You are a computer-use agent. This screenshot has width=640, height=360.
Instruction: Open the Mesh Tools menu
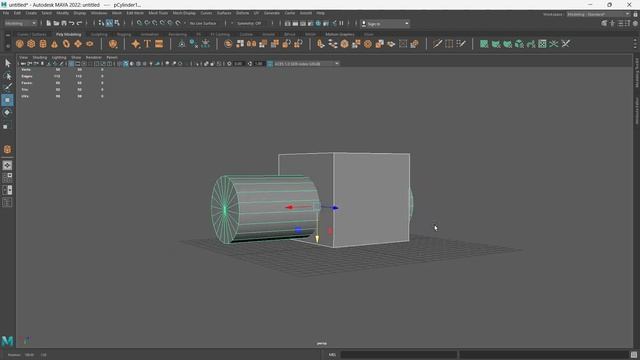158,13
